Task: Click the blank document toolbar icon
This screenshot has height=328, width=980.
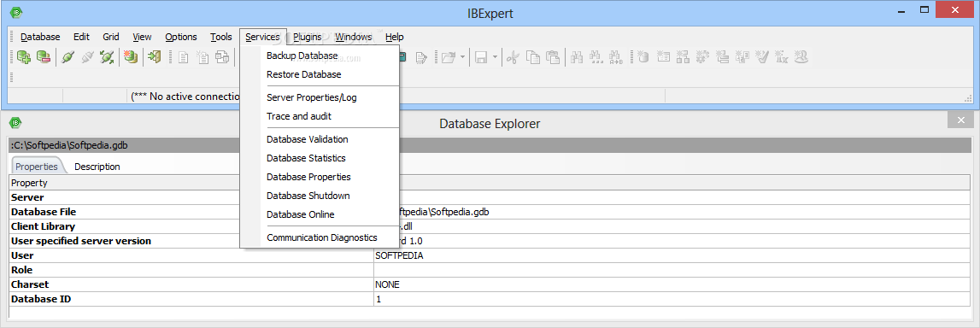Action: coord(183,57)
